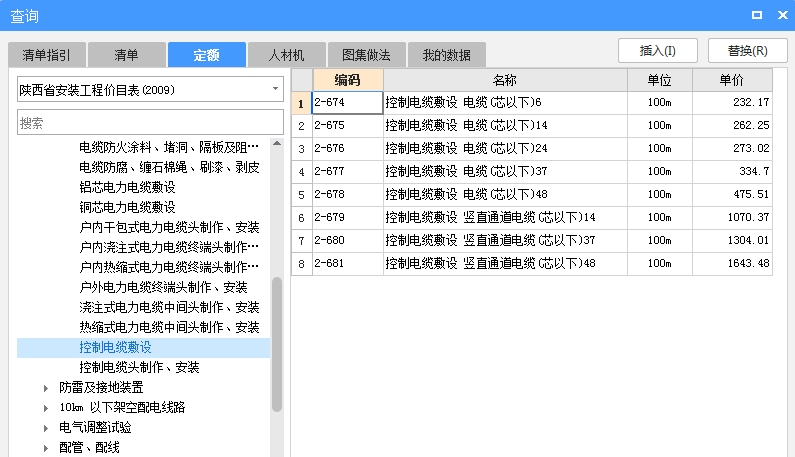The image size is (795, 457).
Task: Select code cell 2-674
Action: [348, 102]
